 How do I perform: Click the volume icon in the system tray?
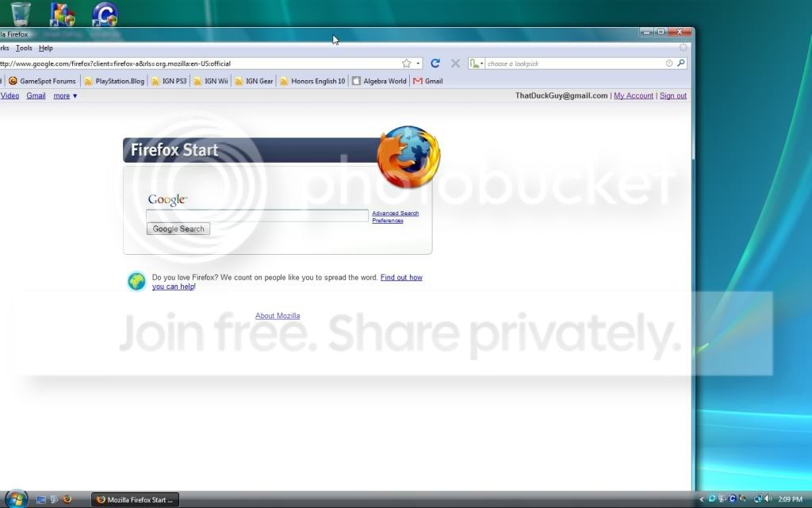point(768,498)
